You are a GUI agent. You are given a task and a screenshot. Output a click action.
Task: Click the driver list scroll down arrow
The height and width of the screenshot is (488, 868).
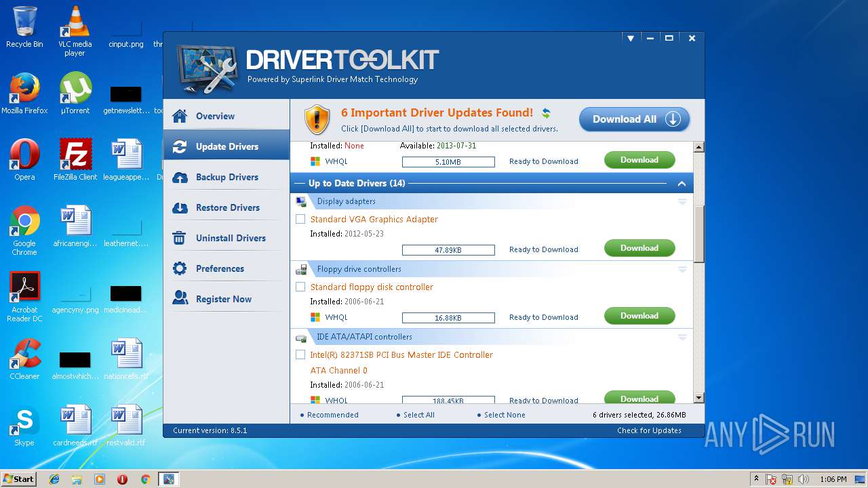coord(699,398)
